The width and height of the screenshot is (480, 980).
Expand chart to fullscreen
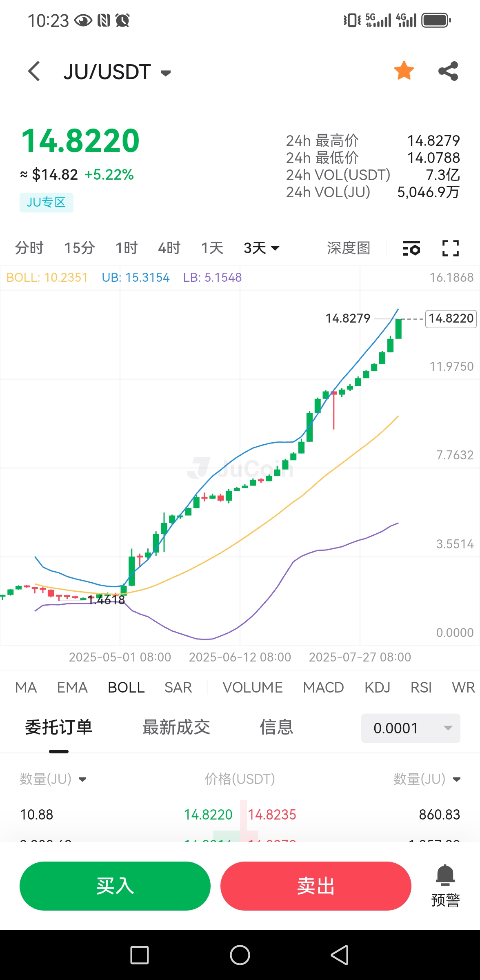click(x=451, y=248)
